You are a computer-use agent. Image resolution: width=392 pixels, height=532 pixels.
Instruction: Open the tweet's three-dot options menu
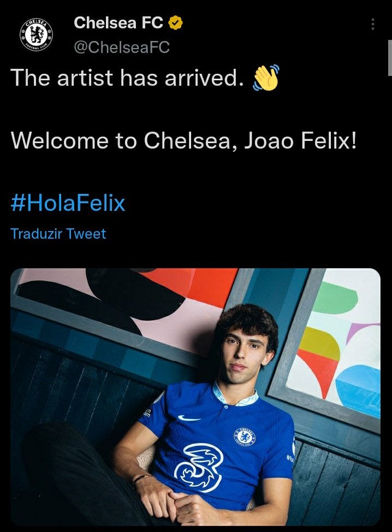pos(373,25)
